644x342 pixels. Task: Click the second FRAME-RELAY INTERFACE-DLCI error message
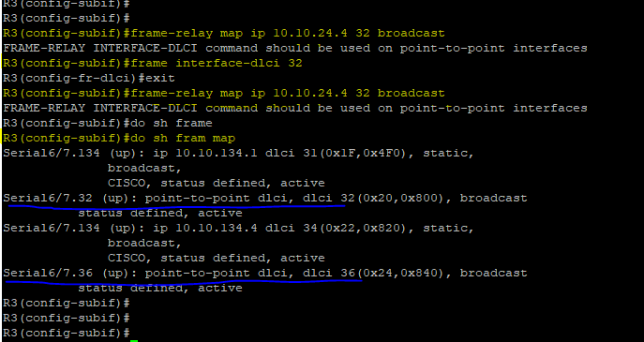coord(295,109)
